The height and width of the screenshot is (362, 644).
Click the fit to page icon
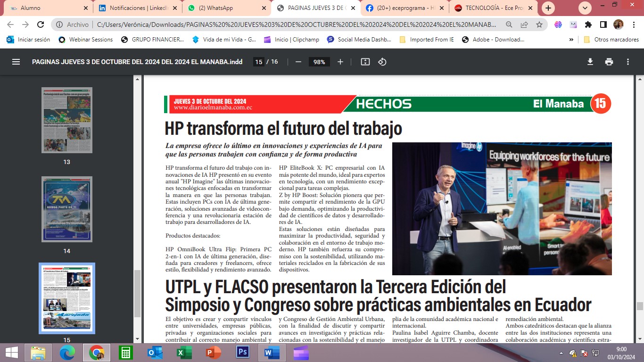click(x=365, y=62)
